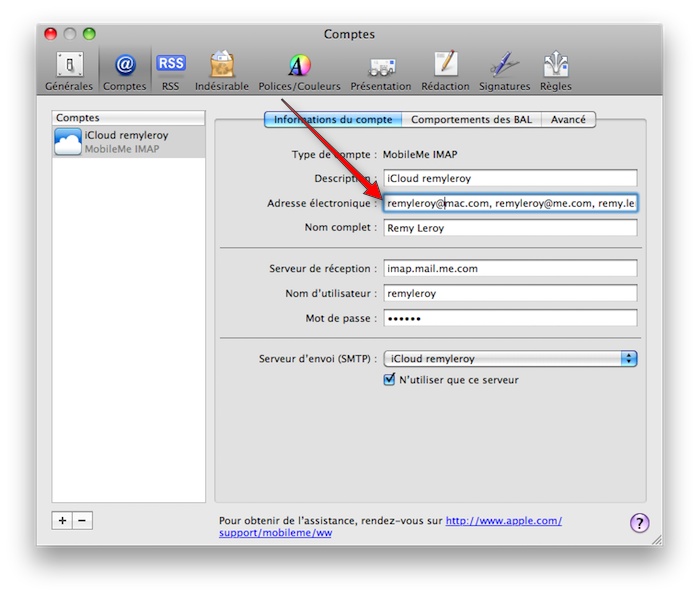This screenshot has height=596, width=700.
Task: Open the RSS preferences pane
Action: tap(171, 71)
